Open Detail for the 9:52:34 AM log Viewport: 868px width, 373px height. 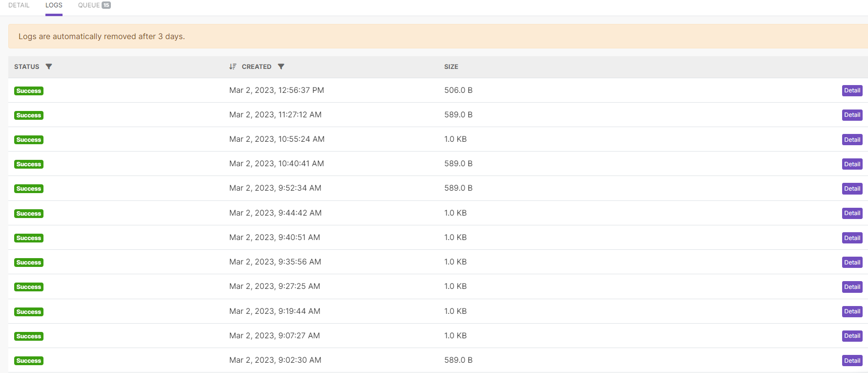(852, 189)
